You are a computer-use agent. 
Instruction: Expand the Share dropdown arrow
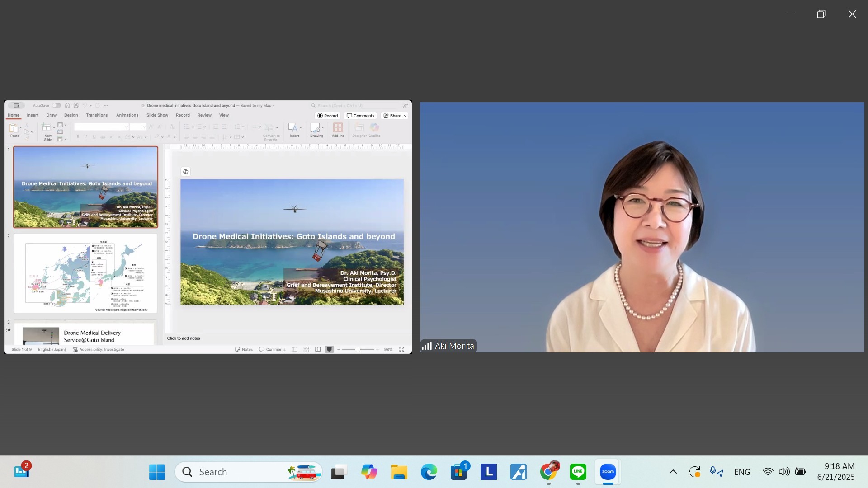click(405, 116)
